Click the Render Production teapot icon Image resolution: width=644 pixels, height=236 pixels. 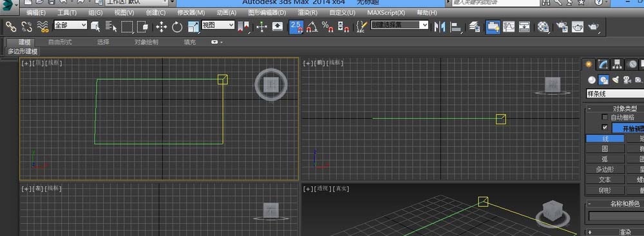coord(594,27)
